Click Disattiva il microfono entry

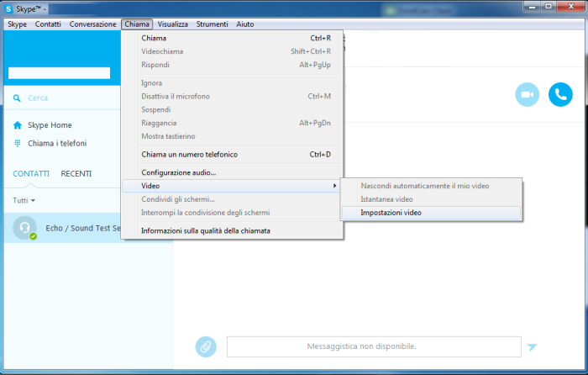(x=233, y=96)
